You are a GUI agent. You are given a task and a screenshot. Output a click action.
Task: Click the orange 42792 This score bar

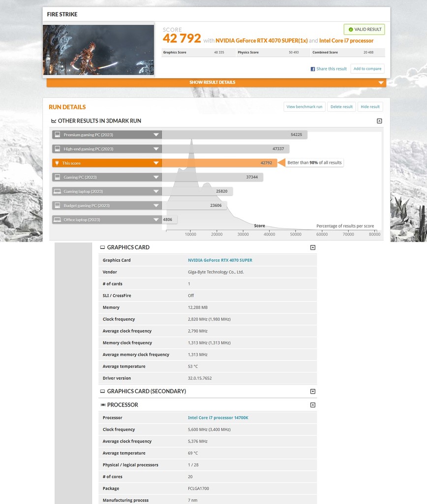tap(219, 163)
